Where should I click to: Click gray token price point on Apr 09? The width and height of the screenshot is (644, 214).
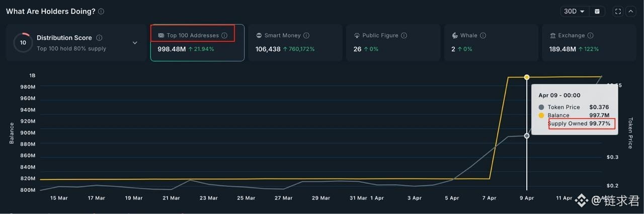tap(527, 136)
